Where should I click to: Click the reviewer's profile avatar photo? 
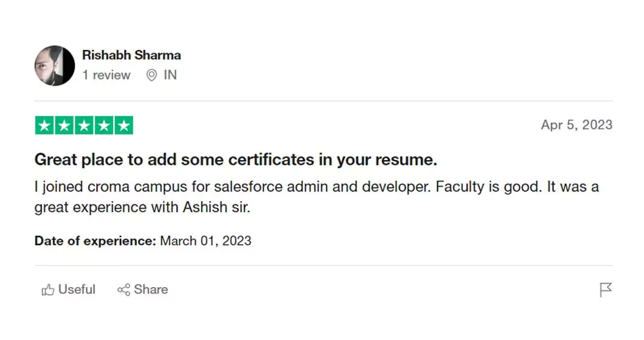(55, 66)
